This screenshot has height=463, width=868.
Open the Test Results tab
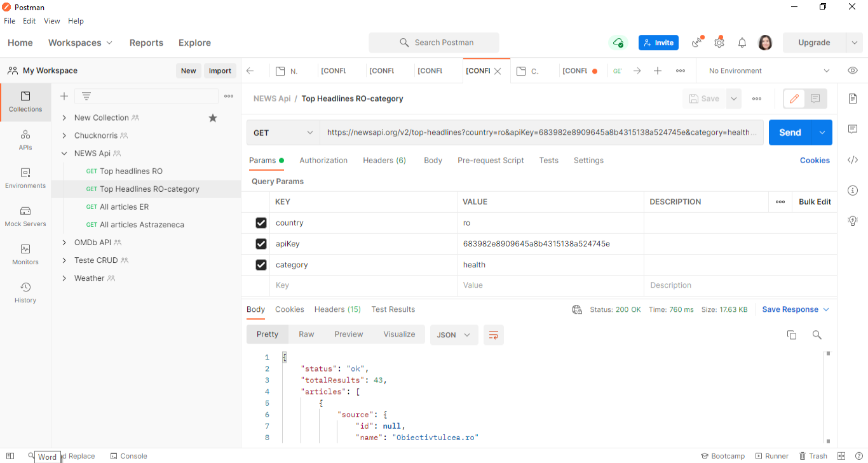point(393,309)
